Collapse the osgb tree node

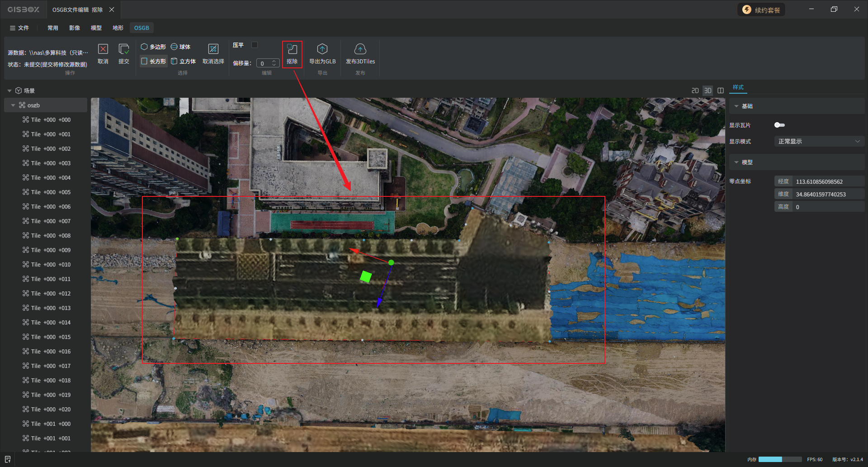(x=13, y=105)
